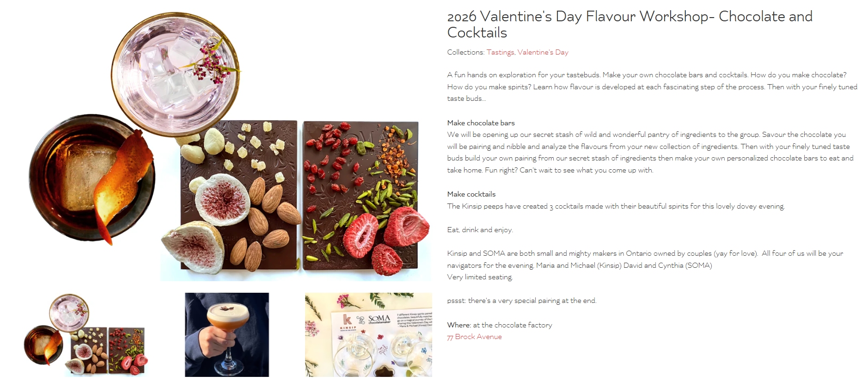Click the 'Make cocktails' heading
Screen dimensions: 868x382
(471, 194)
